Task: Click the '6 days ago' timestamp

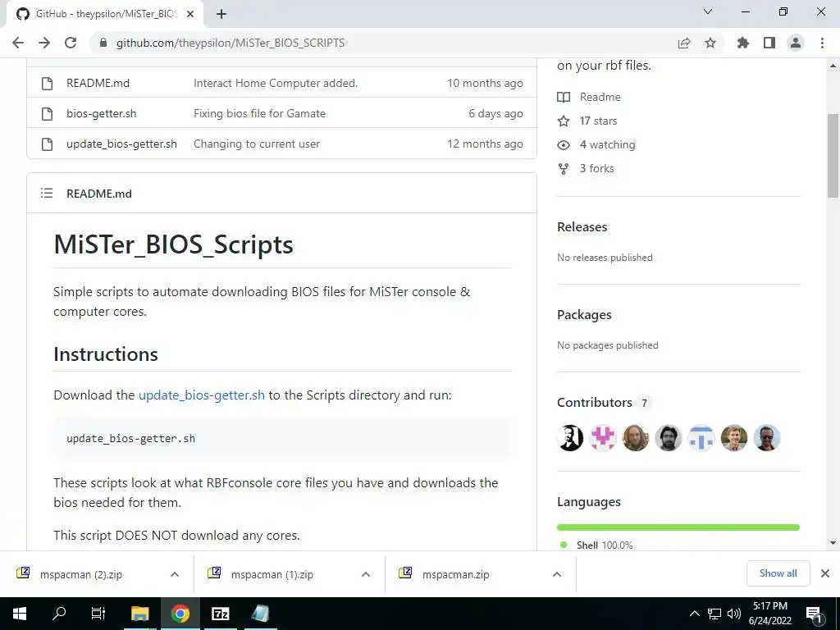Action: [495, 113]
